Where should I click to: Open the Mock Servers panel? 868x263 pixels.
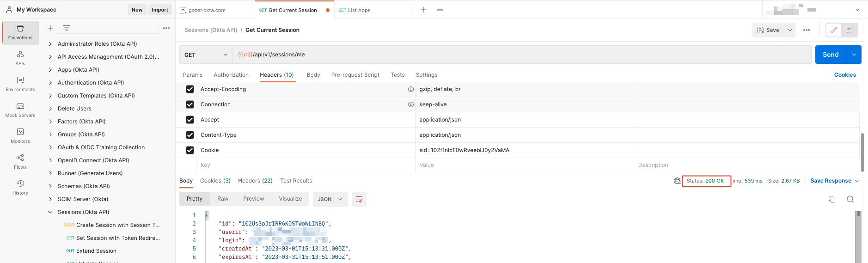20,110
